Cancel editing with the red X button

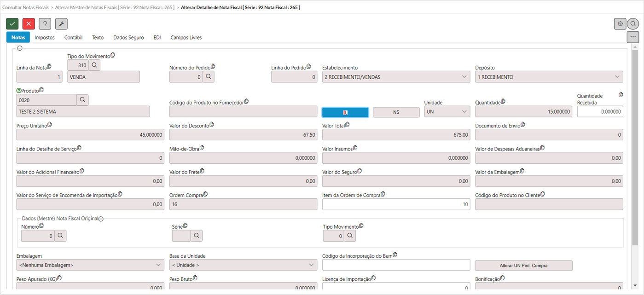click(29, 24)
